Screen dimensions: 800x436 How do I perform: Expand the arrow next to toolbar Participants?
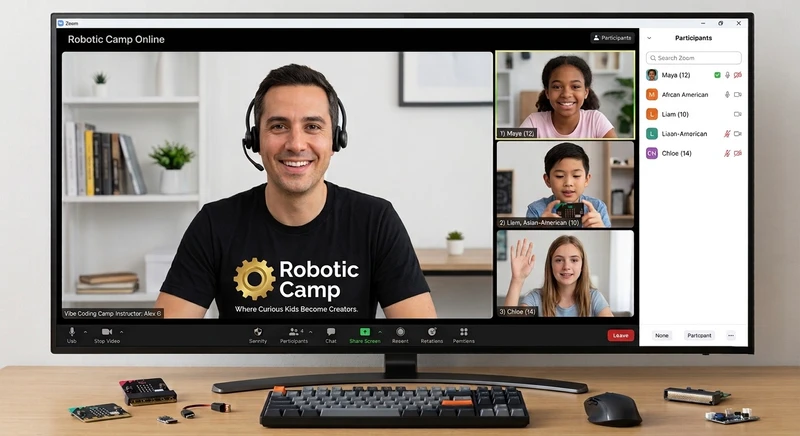[311, 332]
